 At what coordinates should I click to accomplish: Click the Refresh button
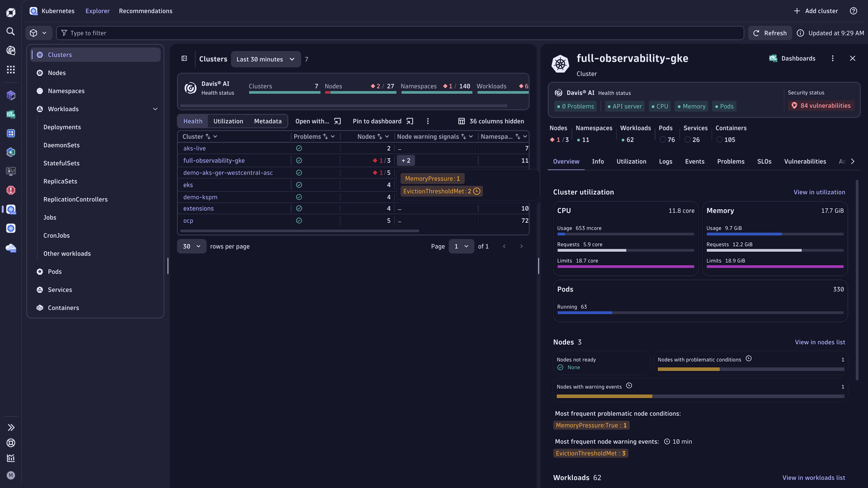tap(770, 33)
